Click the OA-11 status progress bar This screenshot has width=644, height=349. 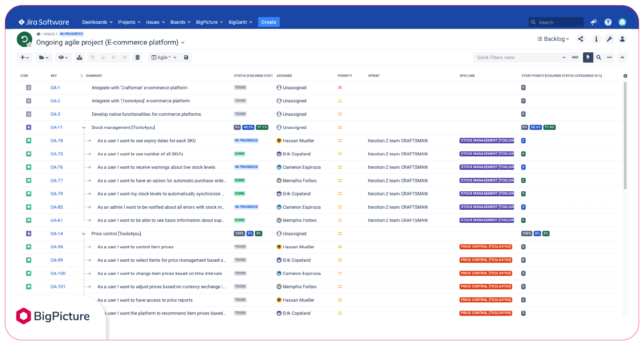251,127
